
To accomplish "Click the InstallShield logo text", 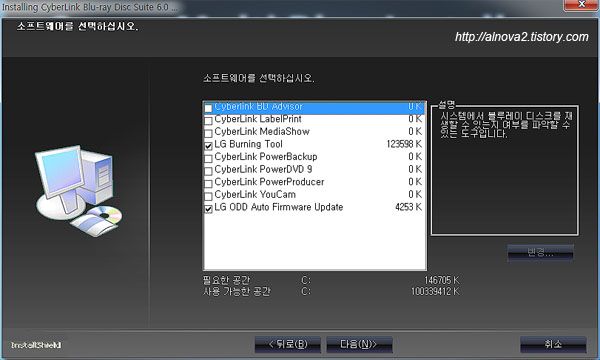I will tap(36, 345).
